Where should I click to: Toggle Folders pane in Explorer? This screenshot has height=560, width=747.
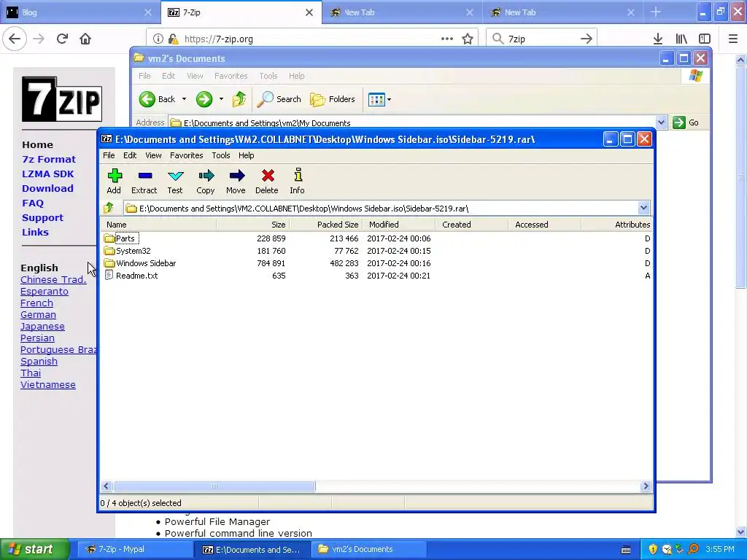(333, 99)
